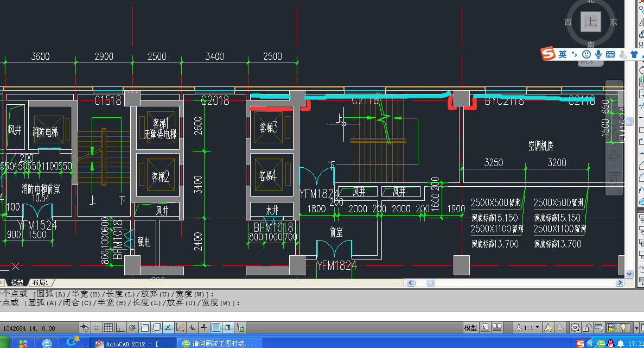Toggle Object Snap Tracking status button

(168, 327)
